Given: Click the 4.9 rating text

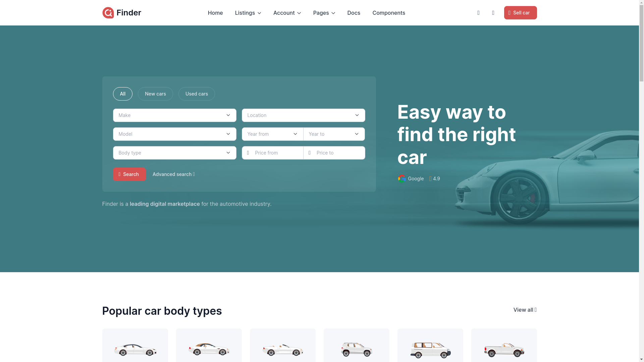Looking at the screenshot, I should [436, 179].
